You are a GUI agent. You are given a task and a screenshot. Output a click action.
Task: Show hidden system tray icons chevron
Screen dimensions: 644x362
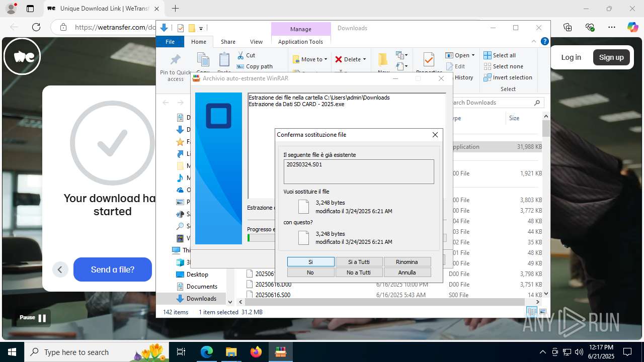click(x=542, y=352)
